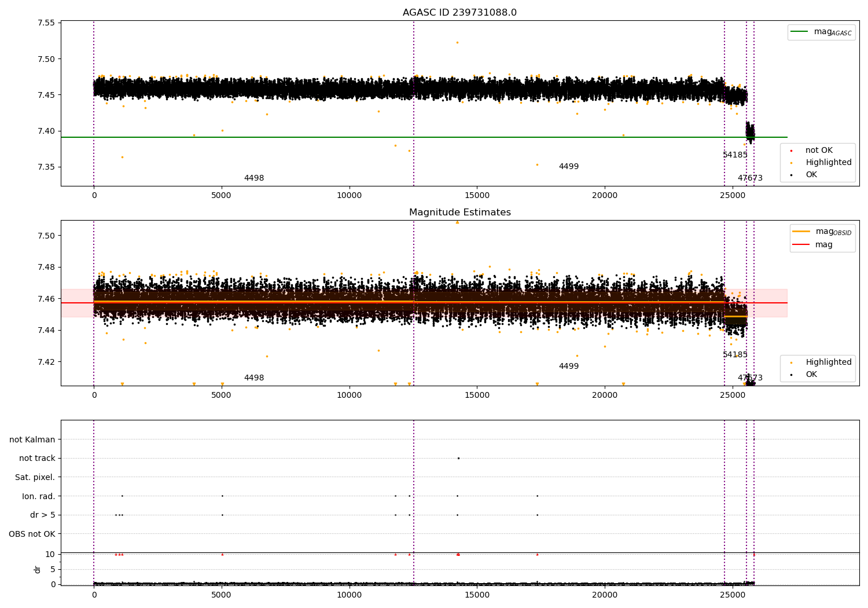Click obsid label 47673 in the AGASC plot

point(750,178)
